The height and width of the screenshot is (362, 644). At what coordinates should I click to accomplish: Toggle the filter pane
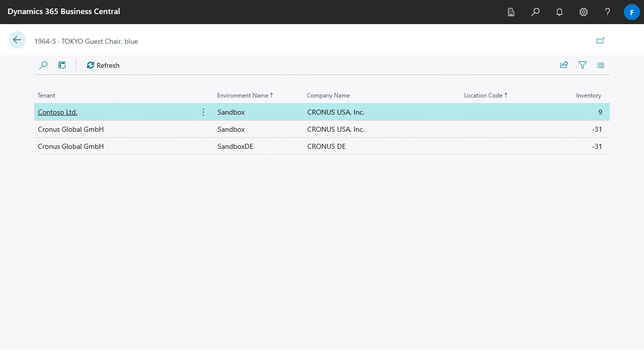[582, 65]
